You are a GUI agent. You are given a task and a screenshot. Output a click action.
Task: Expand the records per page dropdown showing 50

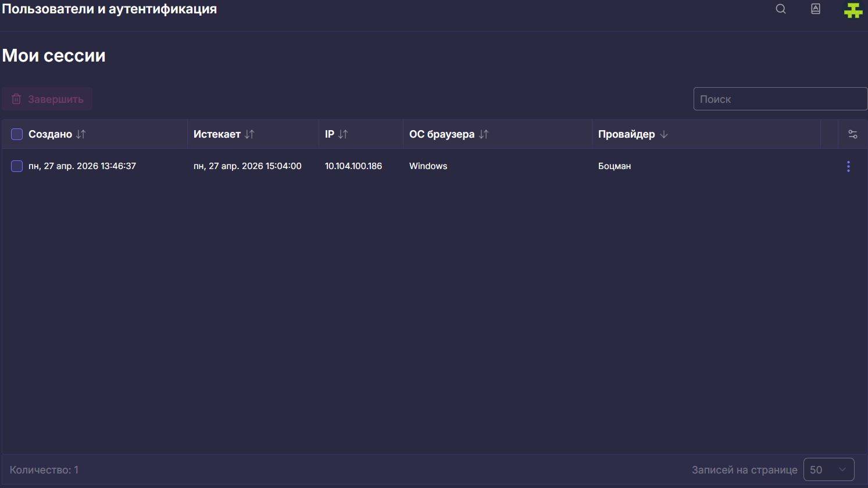tap(828, 469)
